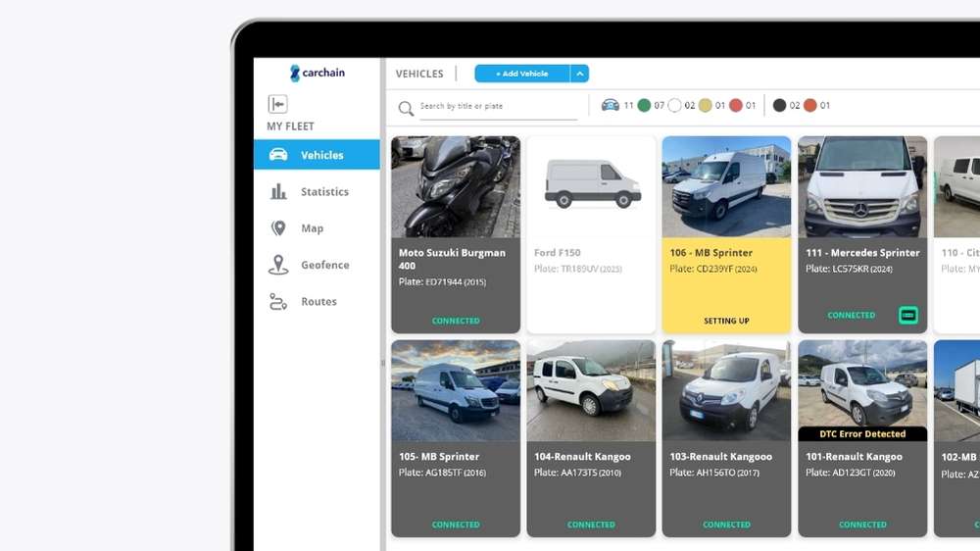Click plate CD239YF (2024)

pyautogui.click(x=713, y=269)
